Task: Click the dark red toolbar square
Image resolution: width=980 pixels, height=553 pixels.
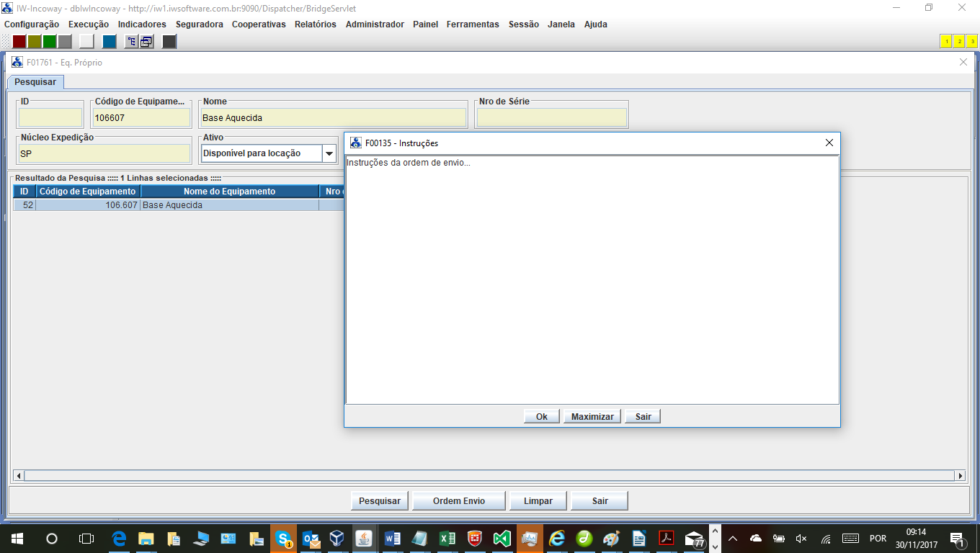Action: [x=19, y=41]
